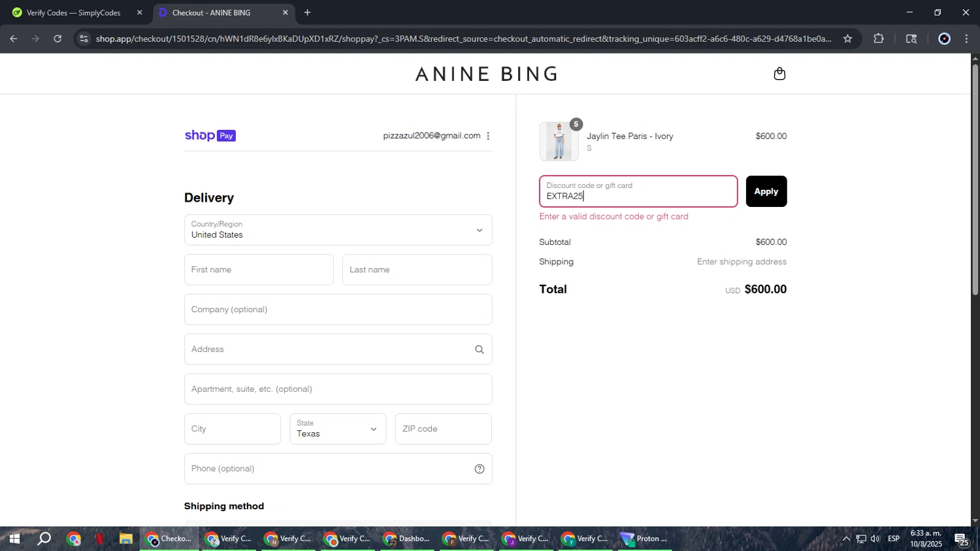Image resolution: width=980 pixels, height=551 pixels.
Task: Show phone number help tooltip icon
Action: pyautogui.click(x=480, y=469)
